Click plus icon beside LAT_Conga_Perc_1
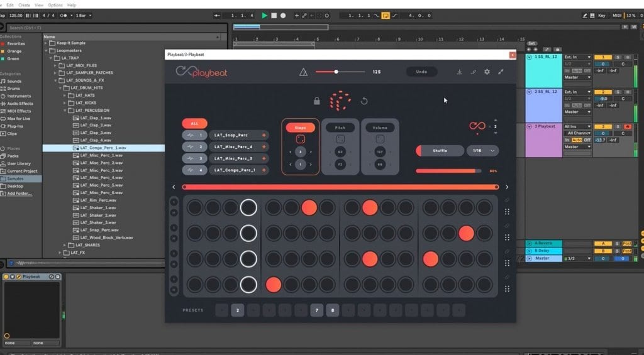Screen dimensions: 644x355 point(264,170)
